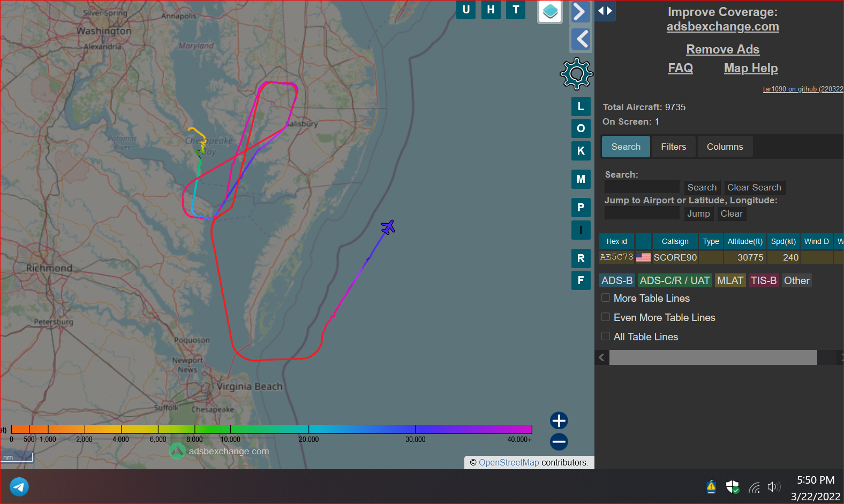Click the AE5C73 hex id cell
Viewport: 844px width, 504px height.
(x=617, y=257)
